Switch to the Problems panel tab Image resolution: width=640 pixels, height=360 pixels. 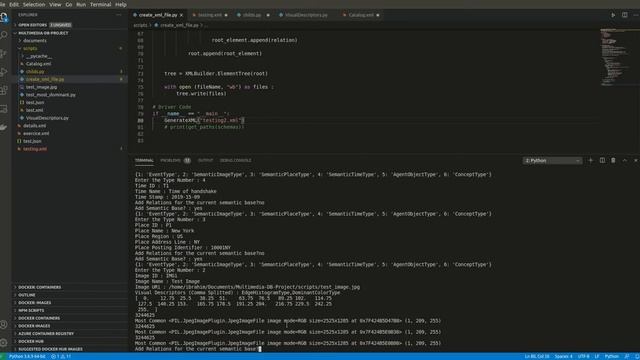[x=175, y=160]
